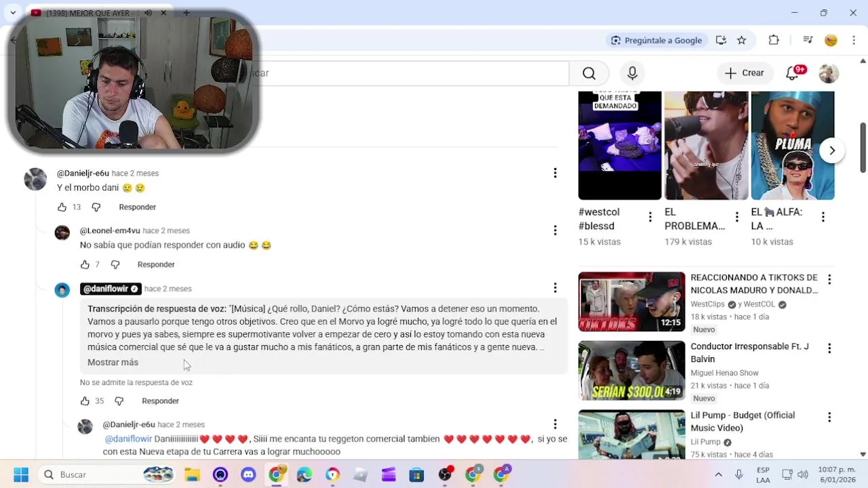Open @daniflowir channel name badge
The height and width of the screenshot is (488, 868).
pyautogui.click(x=111, y=289)
